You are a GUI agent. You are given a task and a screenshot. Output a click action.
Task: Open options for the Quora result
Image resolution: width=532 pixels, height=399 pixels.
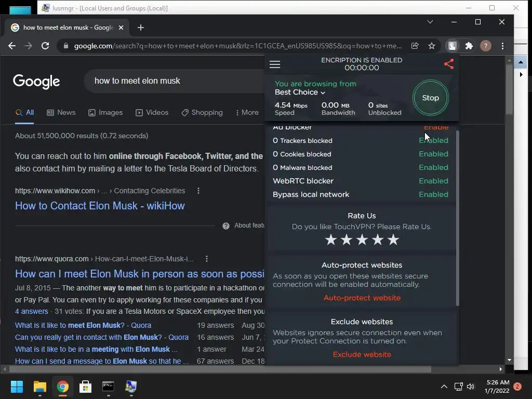click(207, 259)
